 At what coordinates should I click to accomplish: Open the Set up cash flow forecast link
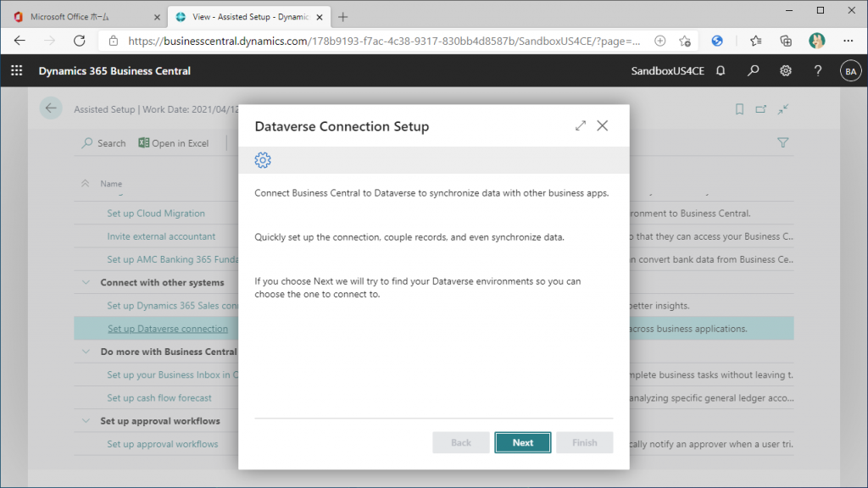click(x=159, y=398)
